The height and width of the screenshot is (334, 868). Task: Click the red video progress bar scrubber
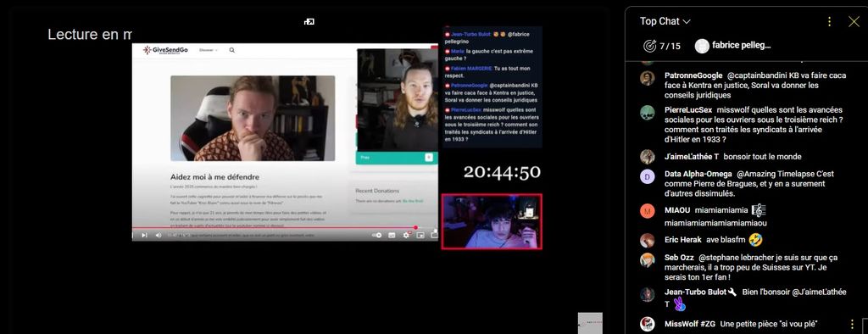(x=415, y=227)
